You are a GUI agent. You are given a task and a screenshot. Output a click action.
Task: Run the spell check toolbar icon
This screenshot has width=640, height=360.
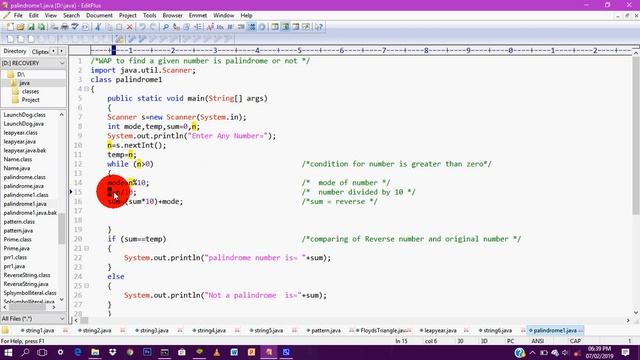[x=75, y=27]
